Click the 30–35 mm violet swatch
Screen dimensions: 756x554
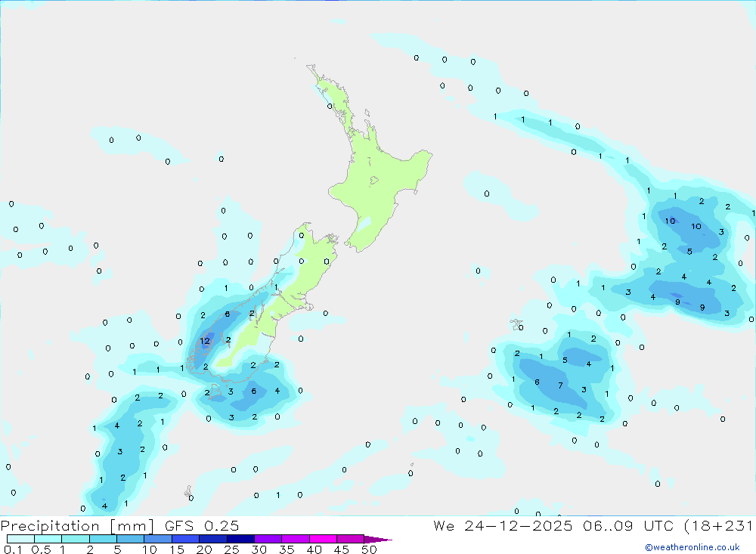click(268, 539)
